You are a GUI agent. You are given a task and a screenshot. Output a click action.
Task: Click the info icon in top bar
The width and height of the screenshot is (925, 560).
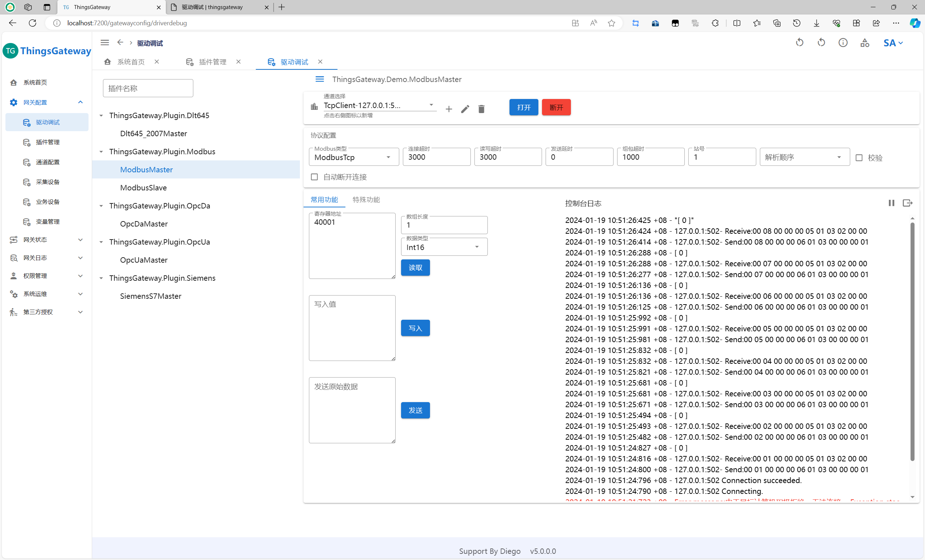843,43
